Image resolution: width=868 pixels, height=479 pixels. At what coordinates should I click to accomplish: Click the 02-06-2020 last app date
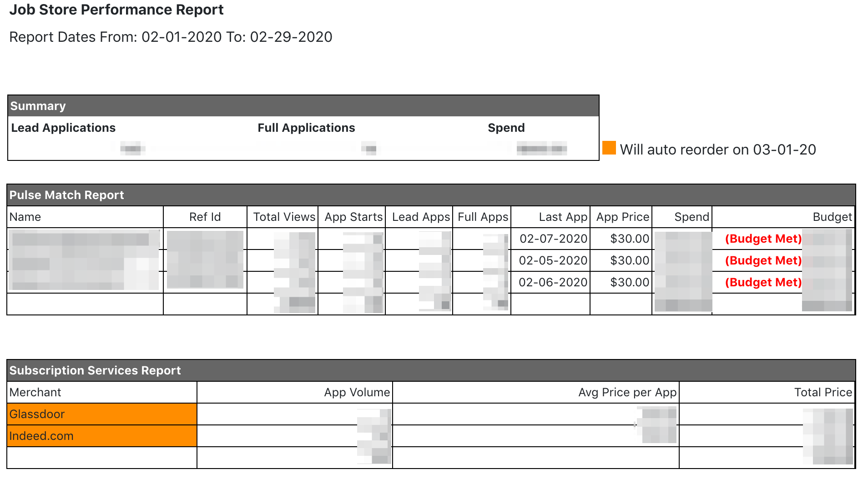click(553, 282)
